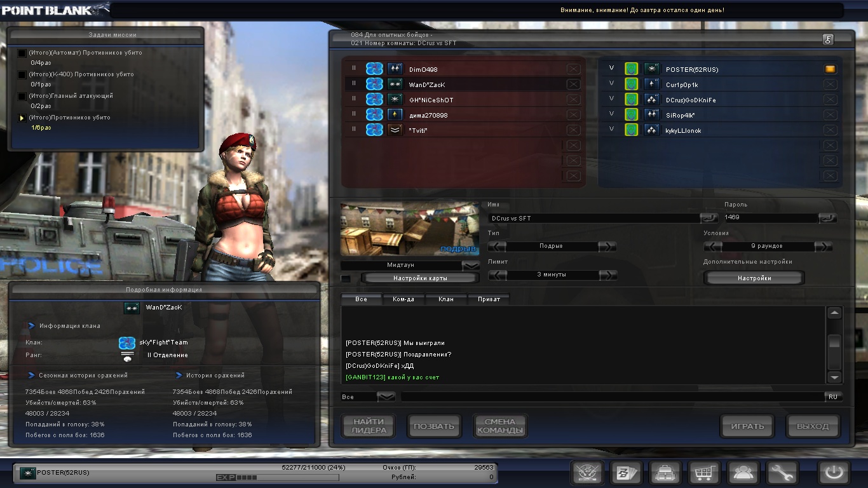Click the chat message input field
868x488 pixels.
coord(613,396)
